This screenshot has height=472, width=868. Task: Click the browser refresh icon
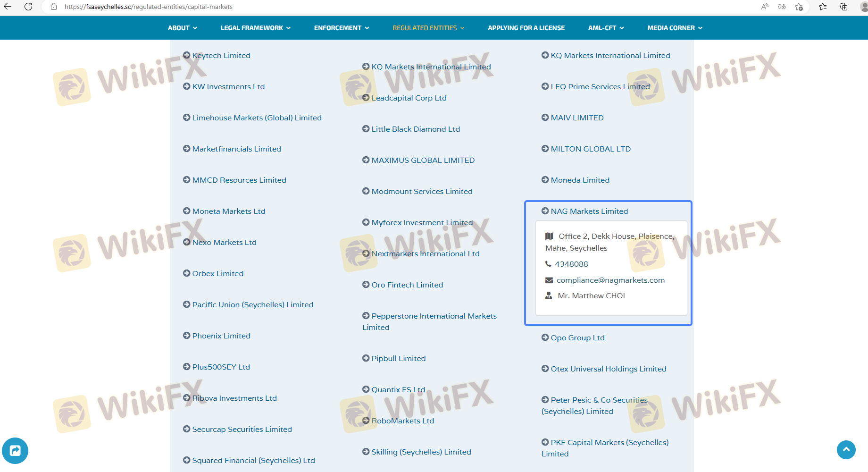(28, 7)
